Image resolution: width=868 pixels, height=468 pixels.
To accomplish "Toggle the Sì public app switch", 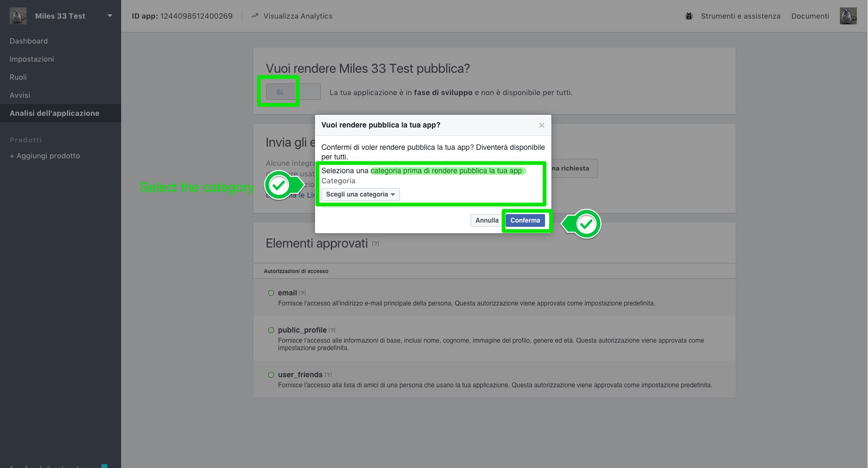I will [293, 92].
